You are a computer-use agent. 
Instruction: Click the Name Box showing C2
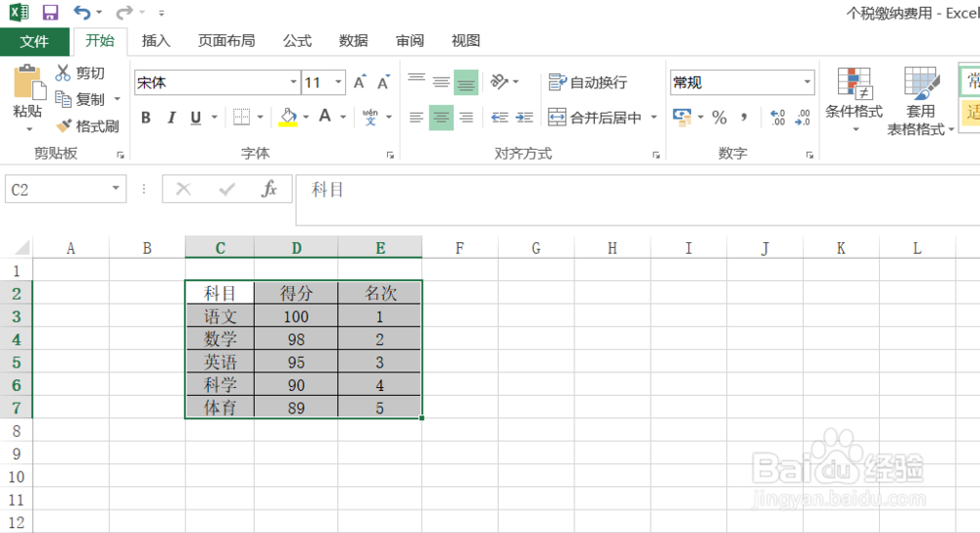[56, 189]
